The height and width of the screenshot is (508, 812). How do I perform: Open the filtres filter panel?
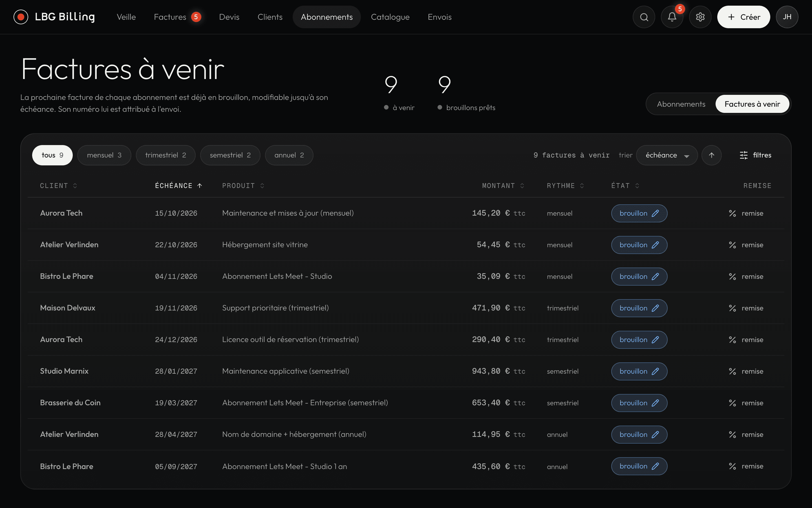[x=756, y=155]
